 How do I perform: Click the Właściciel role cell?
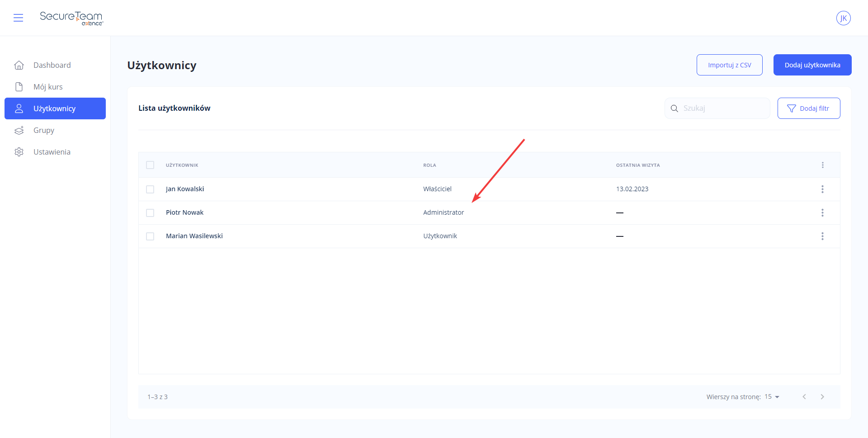tap(437, 189)
